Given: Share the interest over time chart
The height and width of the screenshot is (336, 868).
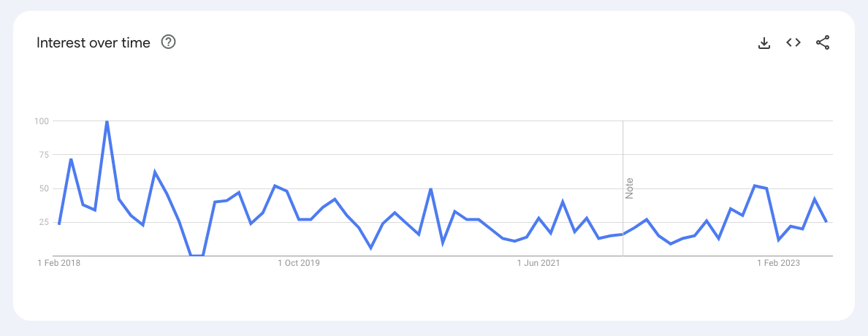Looking at the screenshot, I should coord(823,42).
